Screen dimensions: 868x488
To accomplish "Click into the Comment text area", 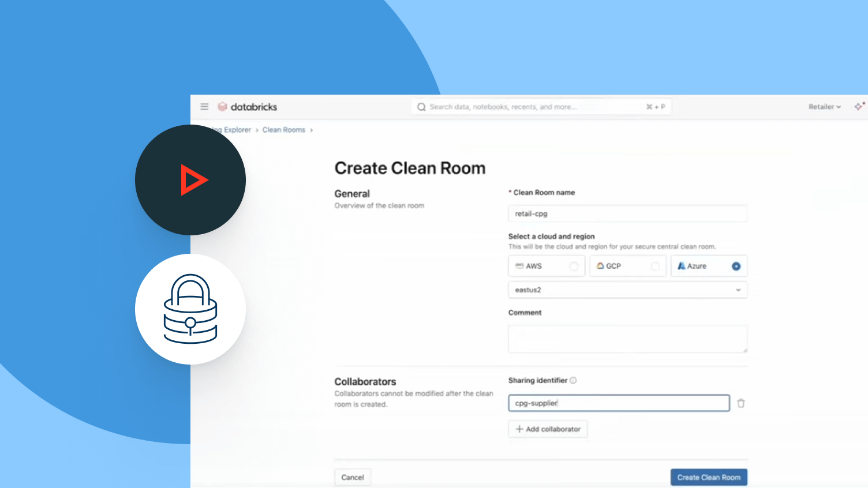I will coord(628,339).
